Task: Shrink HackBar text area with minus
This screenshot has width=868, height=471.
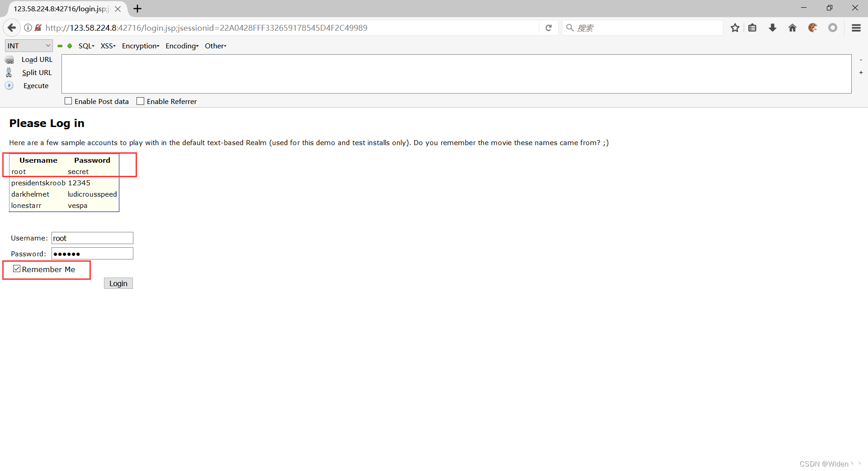Action: [861, 60]
